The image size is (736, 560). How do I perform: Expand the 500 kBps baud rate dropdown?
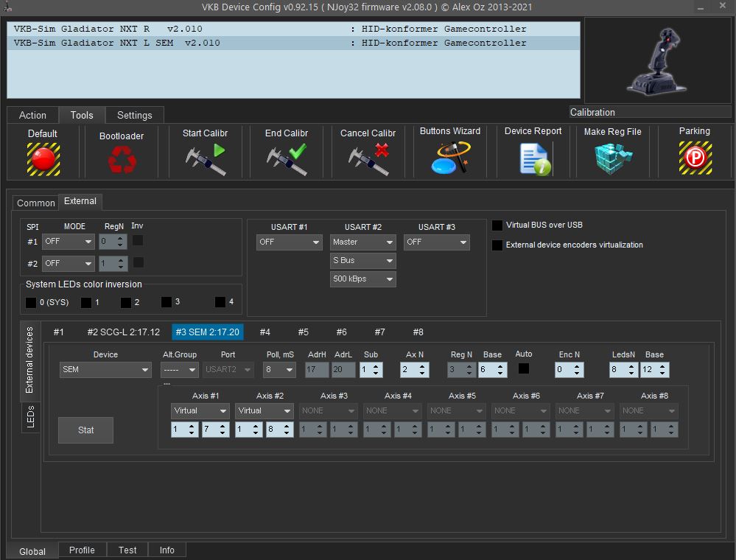pyautogui.click(x=363, y=279)
